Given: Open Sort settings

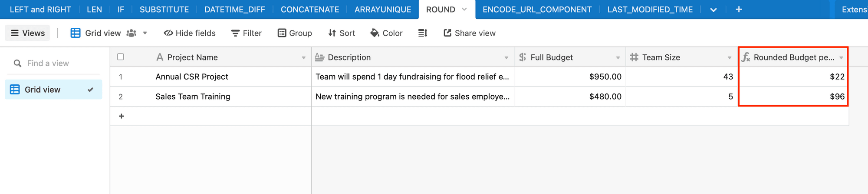Looking at the screenshot, I should coord(332,33).
